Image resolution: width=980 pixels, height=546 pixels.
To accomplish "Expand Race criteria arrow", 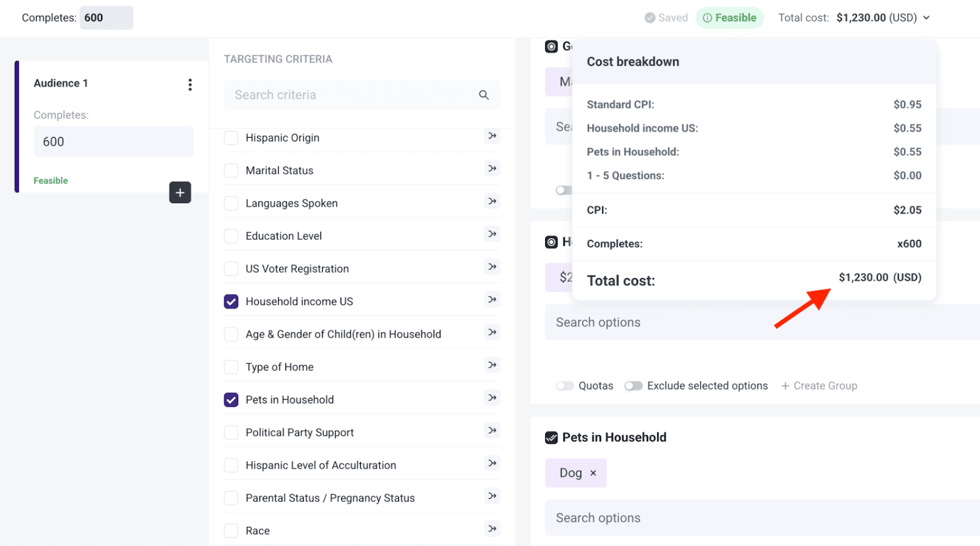I will tap(492, 528).
